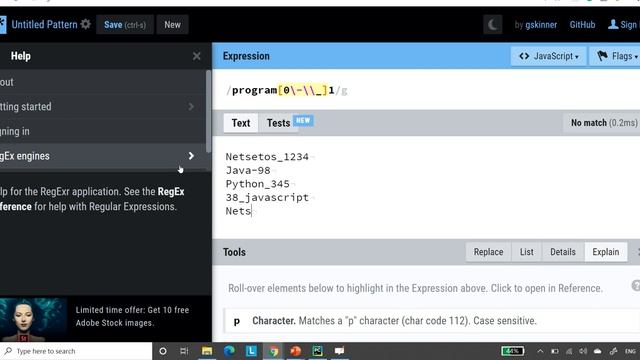Select the List tool tab
The height and width of the screenshot is (360, 640).
(x=527, y=252)
